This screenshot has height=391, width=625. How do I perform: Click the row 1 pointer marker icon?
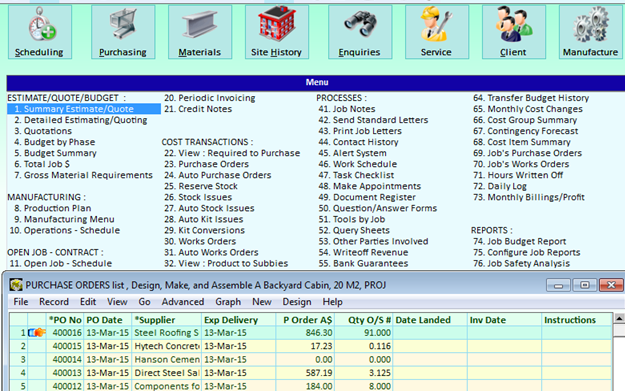(x=37, y=332)
